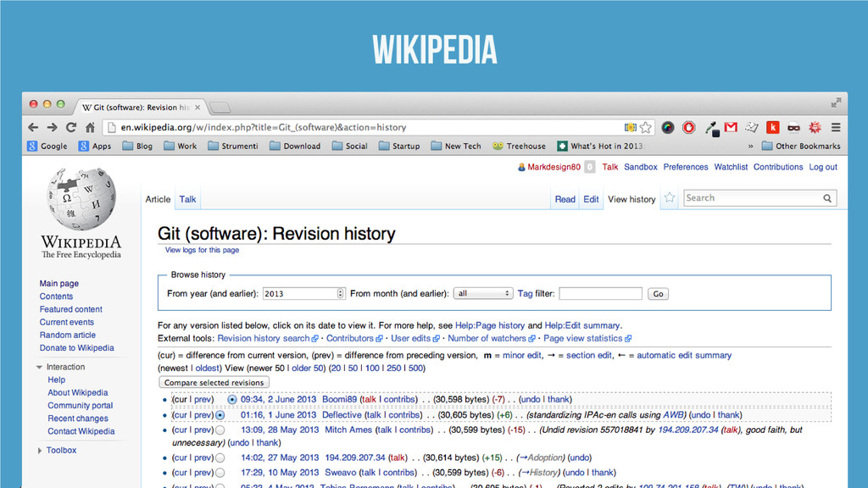Open the Strumenti bookmarks folder
Image resolution: width=868 pixels, height=488 pixels.
pos(232,146)
